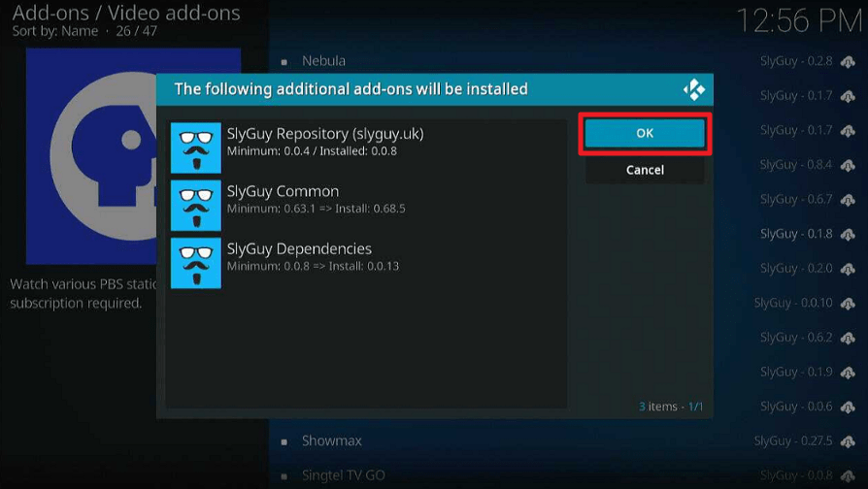
Task: Click the Showmax list bullet marker
Action: (284, 442)
